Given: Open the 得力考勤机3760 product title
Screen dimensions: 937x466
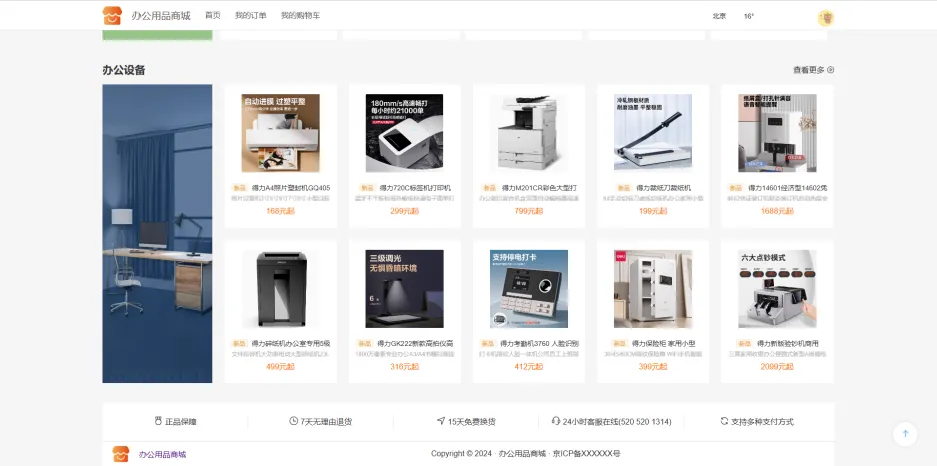Looking at the screenshot, I should pyautogui.click(x=539, y=344).
